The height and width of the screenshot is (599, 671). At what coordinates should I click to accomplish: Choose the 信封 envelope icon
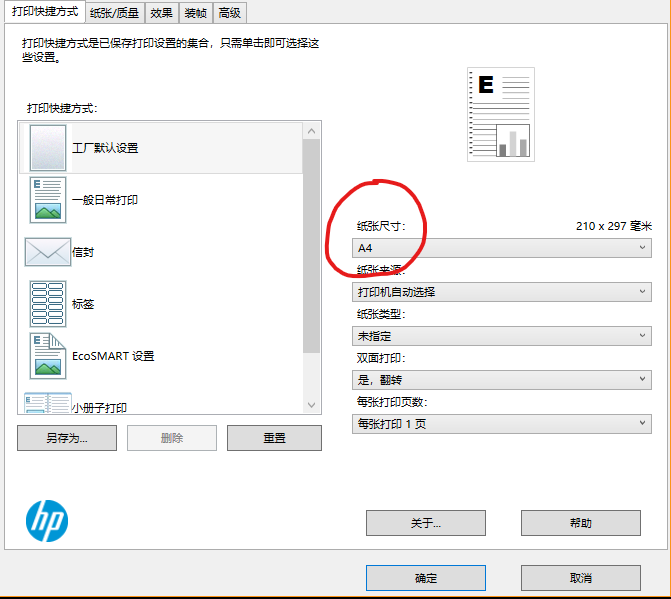point(47,252)
